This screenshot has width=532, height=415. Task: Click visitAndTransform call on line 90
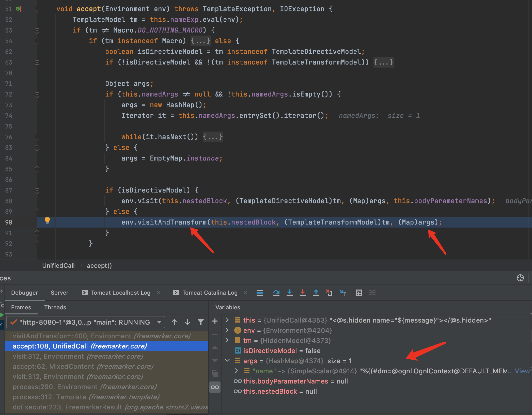point(172,222)
